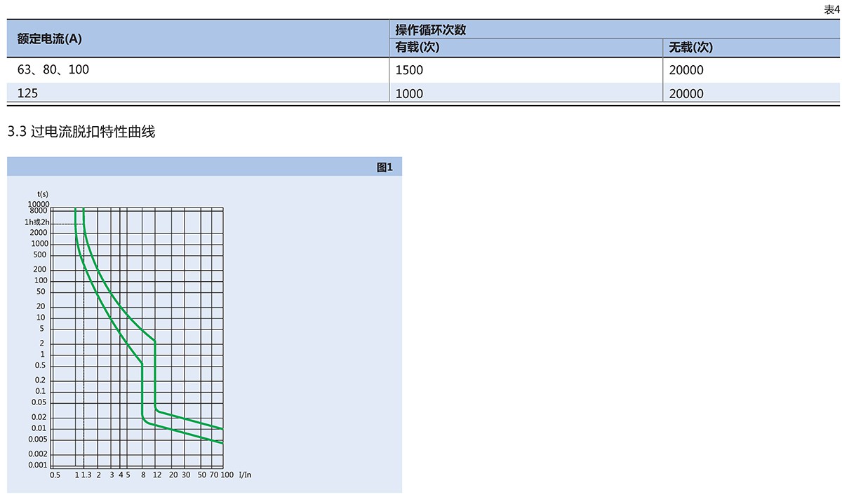Click the 0.001 tick on the time axis
This screenshot has width=842, height=504.
[x=37, y=465]
